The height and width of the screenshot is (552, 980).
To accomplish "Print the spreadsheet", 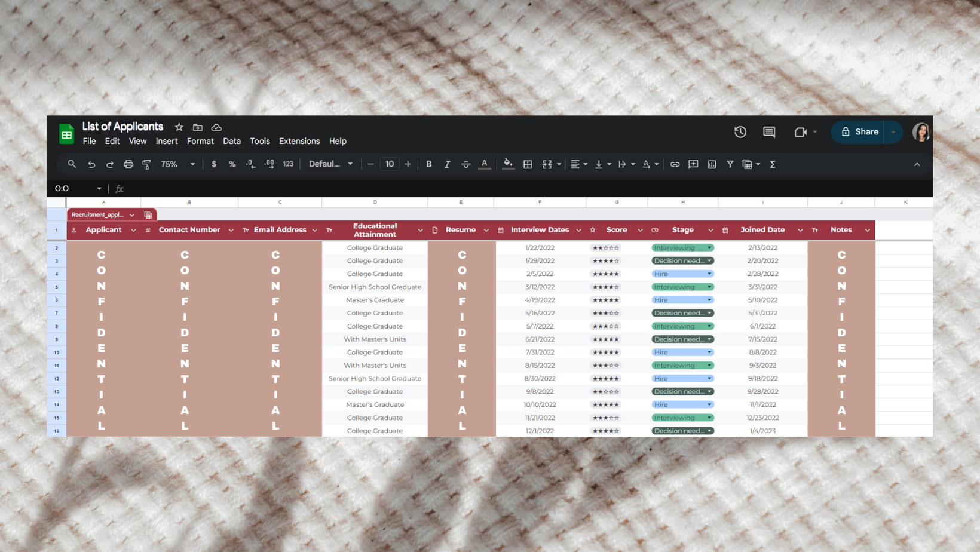I will coord(128,164).
